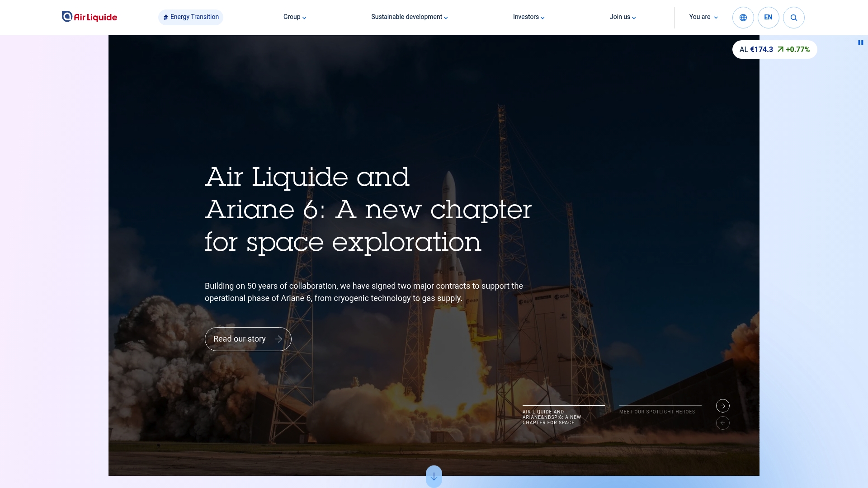
Task: Click the Read our story button
Action: point(248,339)
